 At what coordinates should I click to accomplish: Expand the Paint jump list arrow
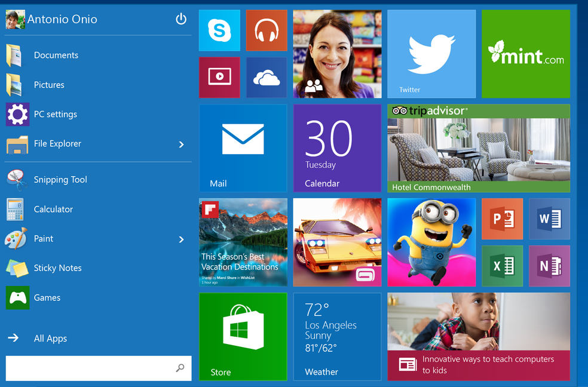[182, 239]
